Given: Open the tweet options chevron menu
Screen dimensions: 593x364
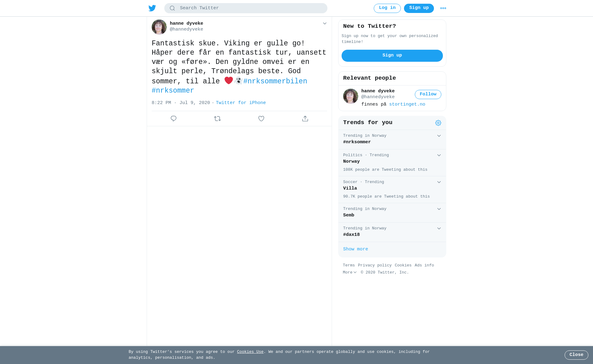Looking at the screenshot, I should [x=325, y=23].
